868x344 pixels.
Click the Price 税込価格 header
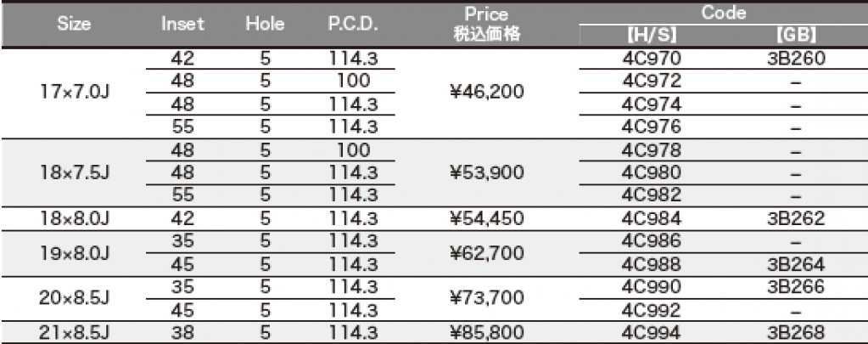(x=486, y=24)
